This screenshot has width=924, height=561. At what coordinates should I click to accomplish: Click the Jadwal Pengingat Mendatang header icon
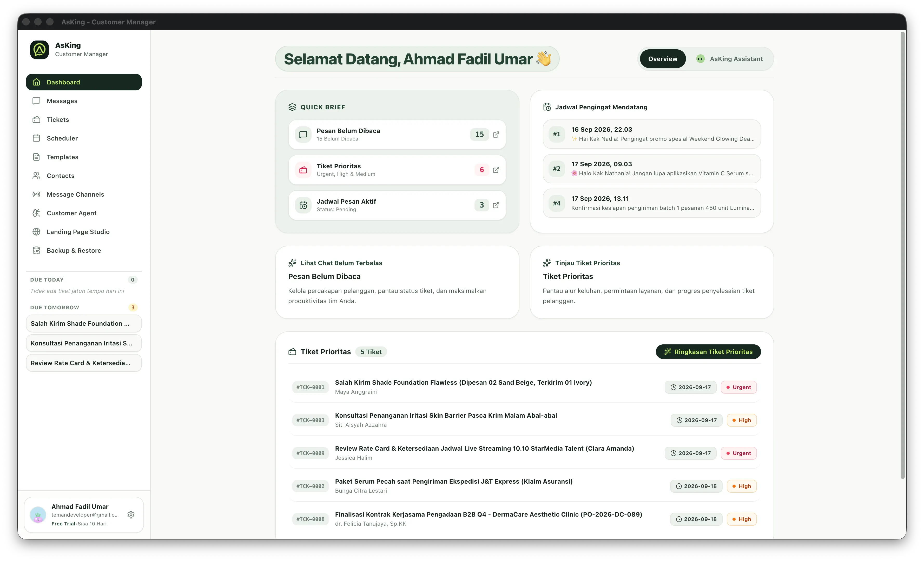[547, 107]
